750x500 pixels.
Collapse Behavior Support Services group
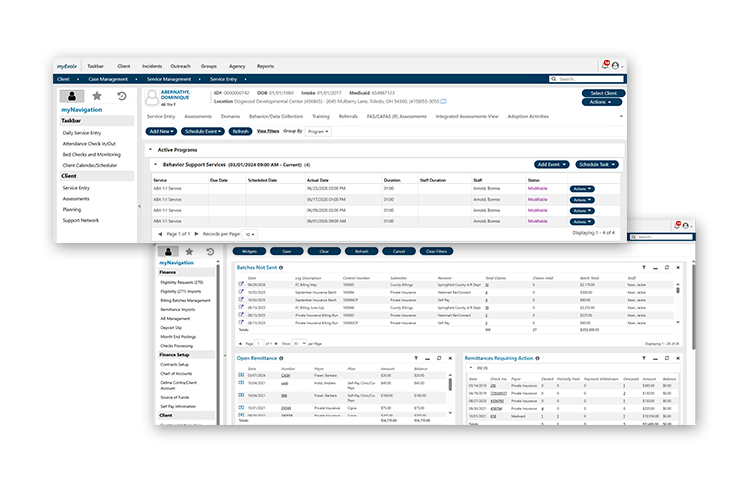[x=155, y=165]
